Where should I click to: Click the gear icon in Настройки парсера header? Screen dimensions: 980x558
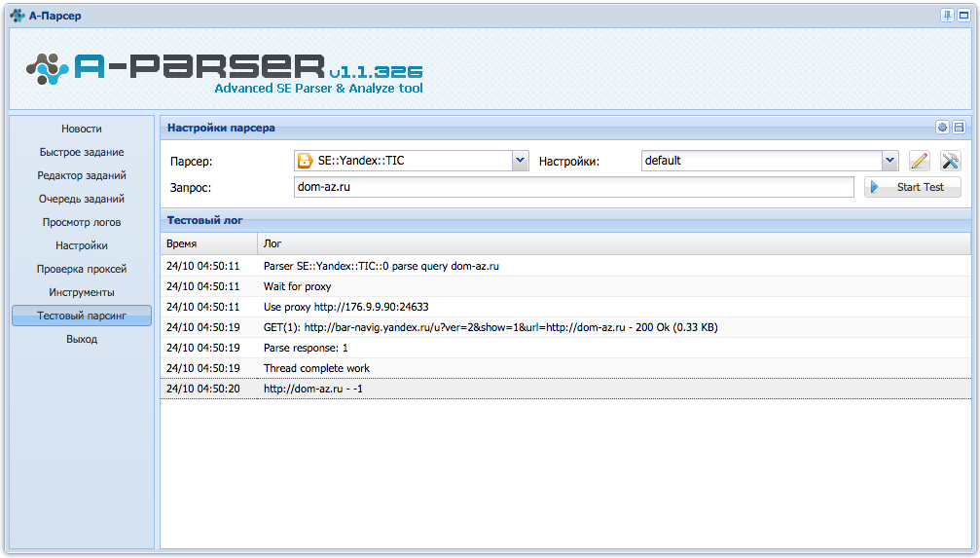click(x=942, y=128)
